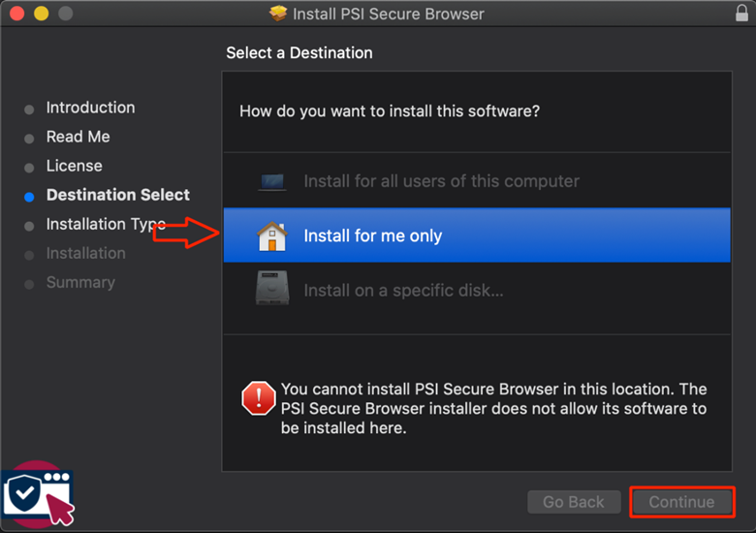
Task: Click the Summary step in sidebar
Action: coord(80,282)
